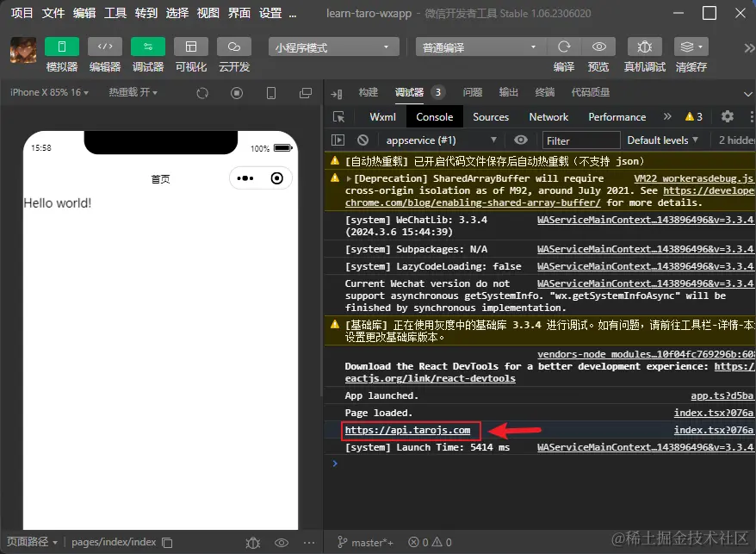Viewport: 756px width, 554px height.
Task: Open the app.ts?d5ba source link
Action: (x=722, y=395)
